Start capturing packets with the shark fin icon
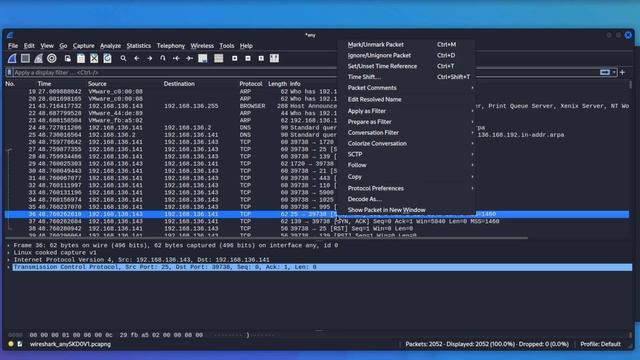Viewport: 640px width, 360px height. [12, 58]
